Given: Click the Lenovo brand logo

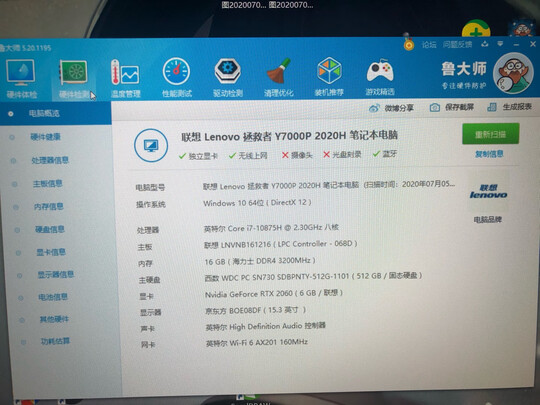Looking at the screenshot, I should pos(488,191).
